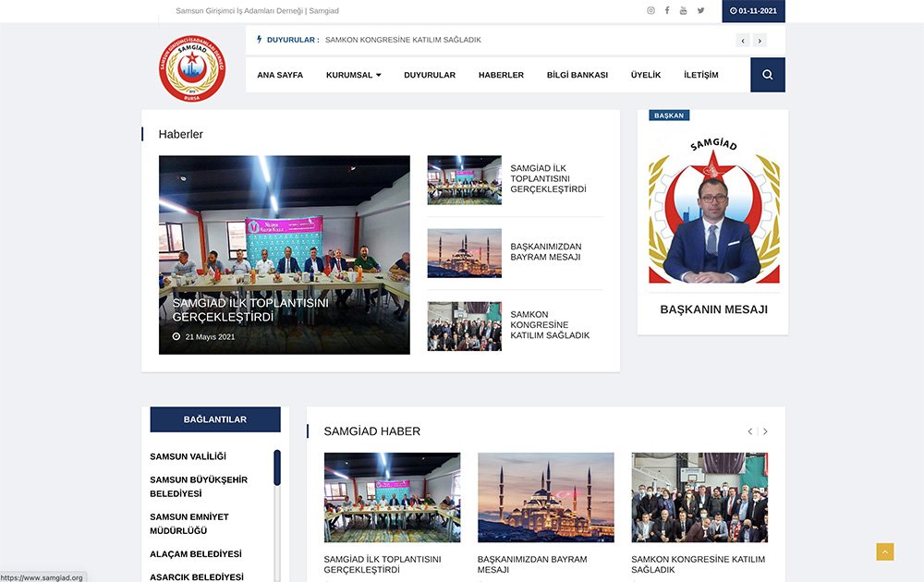Open congress card image in SAMGİAD HABER
This screenshot has height=582, width=924.
click(x=699, y=497)
